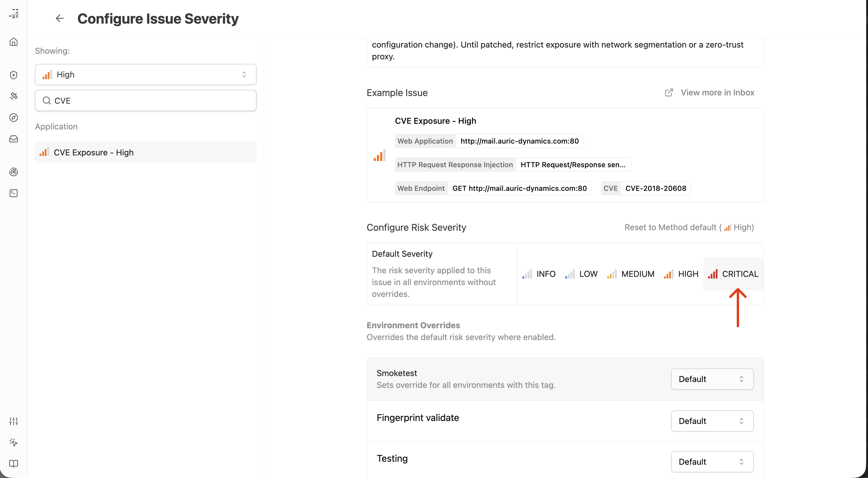868x478 pixels.
Task: Open the Testing override Default dropdown
Action: point(712,461)
